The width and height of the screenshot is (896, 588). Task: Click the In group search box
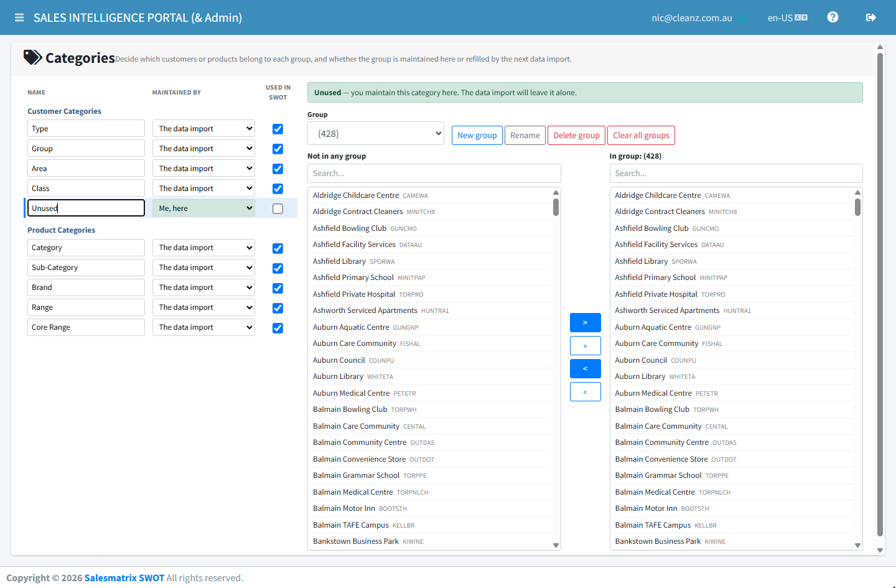(736, 173)
